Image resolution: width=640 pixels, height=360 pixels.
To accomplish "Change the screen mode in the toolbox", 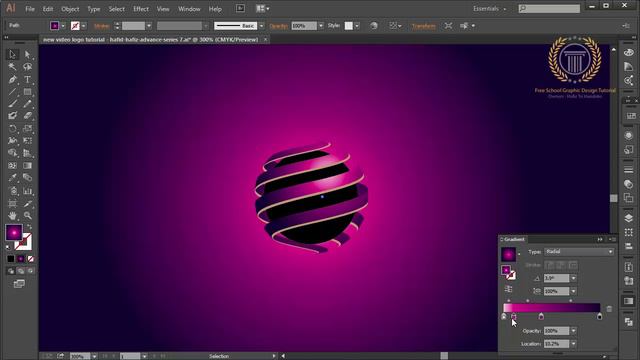I will pyautogui.click(x=19, y=284).
